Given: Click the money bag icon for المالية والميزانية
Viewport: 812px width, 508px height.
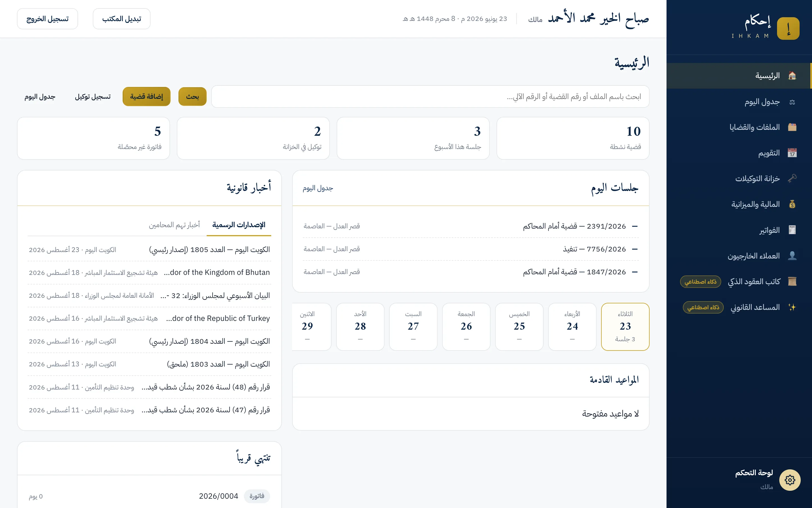Looking at the screenshot, I should point(792,204).
